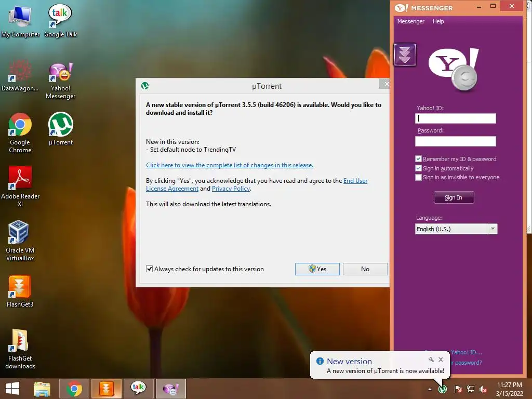Click the muted volume tray icon
Viewport: 532px width, 399px height.
[x=483, y=389]
